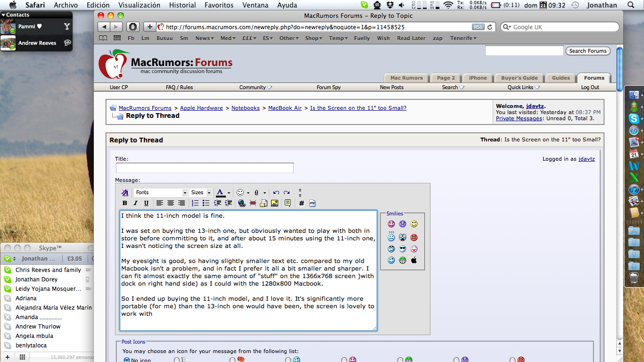
Task: Click into the Title input field
Action: pyautogui.click(x=205, y=168)
